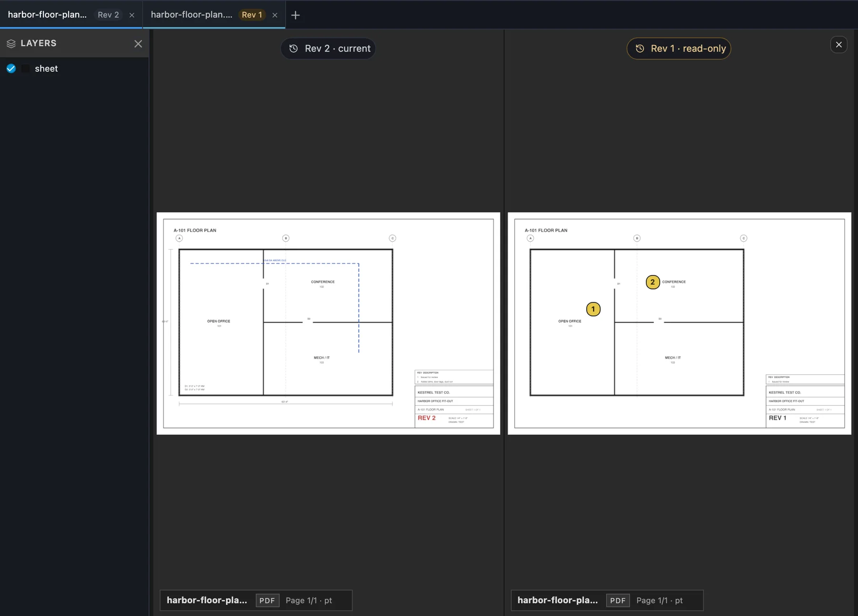This screenshot has height=616, width=858.
Task: Click history icon in Rev 2 pill
Action: pos(294,49)
